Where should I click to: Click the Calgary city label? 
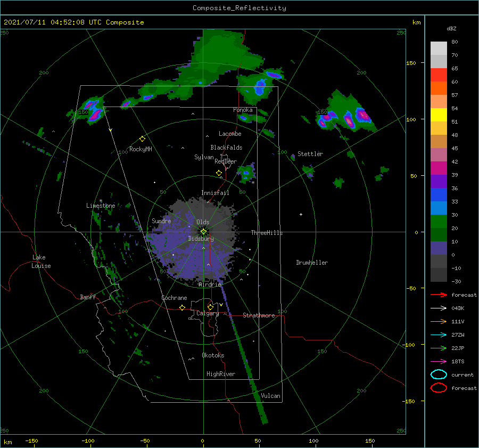[208, 313]
